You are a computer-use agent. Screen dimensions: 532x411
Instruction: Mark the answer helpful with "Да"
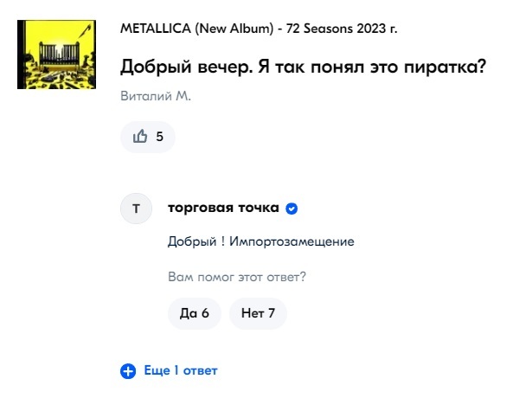coord(195,313)
